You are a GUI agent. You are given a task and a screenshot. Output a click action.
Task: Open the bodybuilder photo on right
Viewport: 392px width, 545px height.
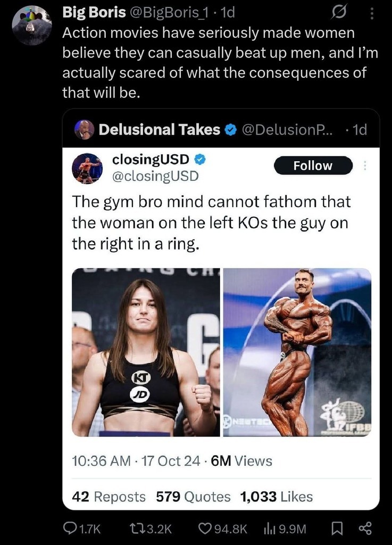pyautogui.click(x=297, y=352)
